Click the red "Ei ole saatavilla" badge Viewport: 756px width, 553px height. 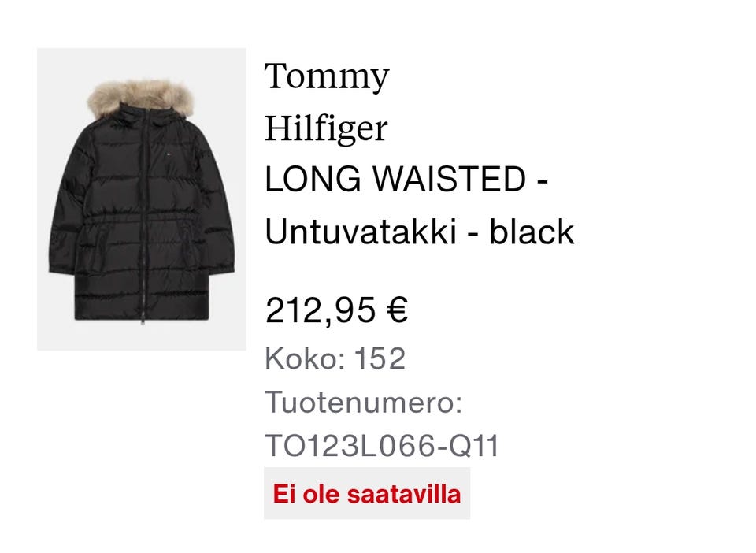point(367,493)
